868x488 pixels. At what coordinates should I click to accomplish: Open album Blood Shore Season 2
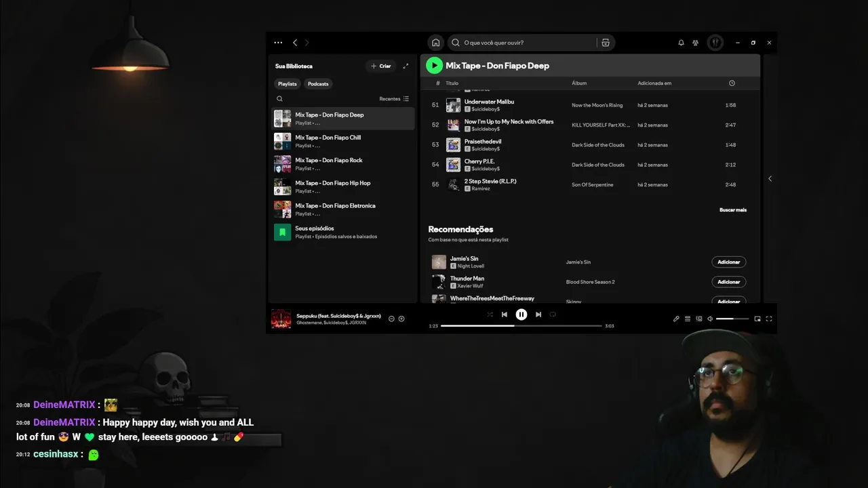[591, 282]
